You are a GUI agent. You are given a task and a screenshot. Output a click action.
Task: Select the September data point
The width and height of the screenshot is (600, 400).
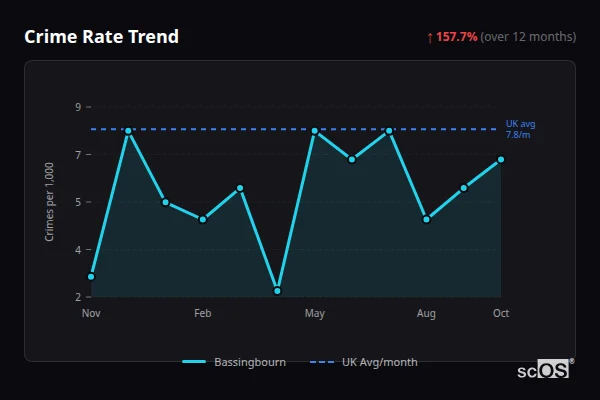point(464,188)
